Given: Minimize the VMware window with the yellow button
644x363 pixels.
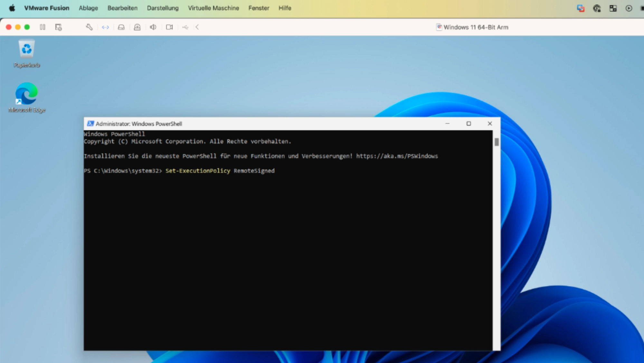Looking at the screenshot, I should click(x=18, y=27).
